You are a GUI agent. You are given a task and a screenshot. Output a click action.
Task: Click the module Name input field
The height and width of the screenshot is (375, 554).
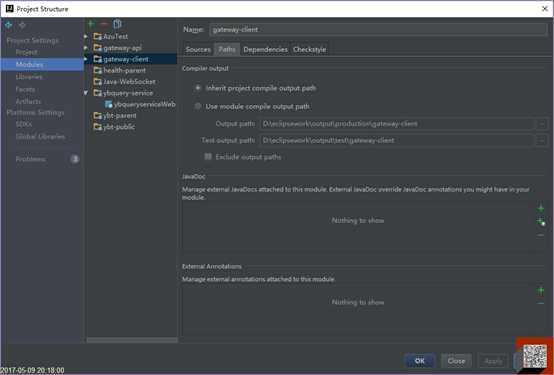pos(378,30)
